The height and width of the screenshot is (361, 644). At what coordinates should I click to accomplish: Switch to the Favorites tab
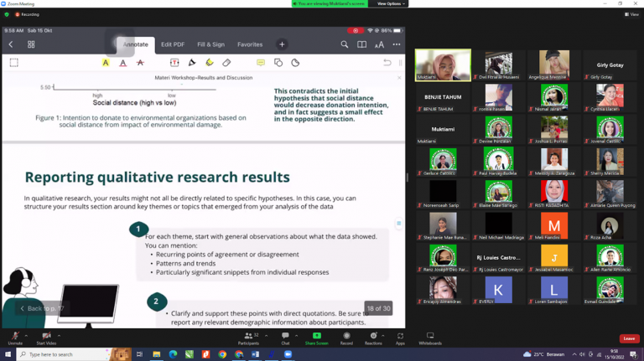pos(250,44)
